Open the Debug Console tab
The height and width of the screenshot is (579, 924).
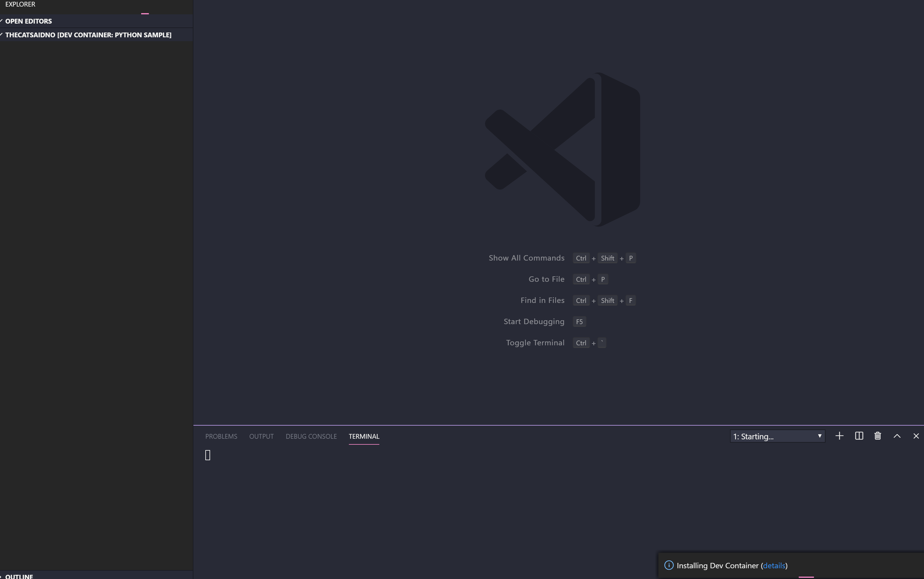click(x=311, y=436)
